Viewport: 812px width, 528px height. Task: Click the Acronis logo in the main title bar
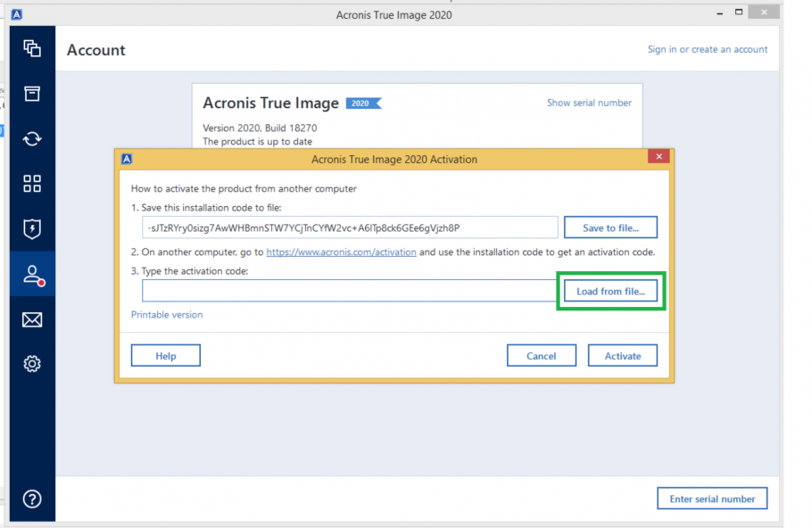(x=17, y=14)
